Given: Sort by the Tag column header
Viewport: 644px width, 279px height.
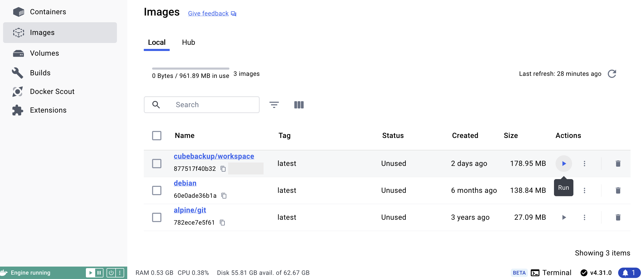Looking at the screenshot, I should click(x=284, y=136).
